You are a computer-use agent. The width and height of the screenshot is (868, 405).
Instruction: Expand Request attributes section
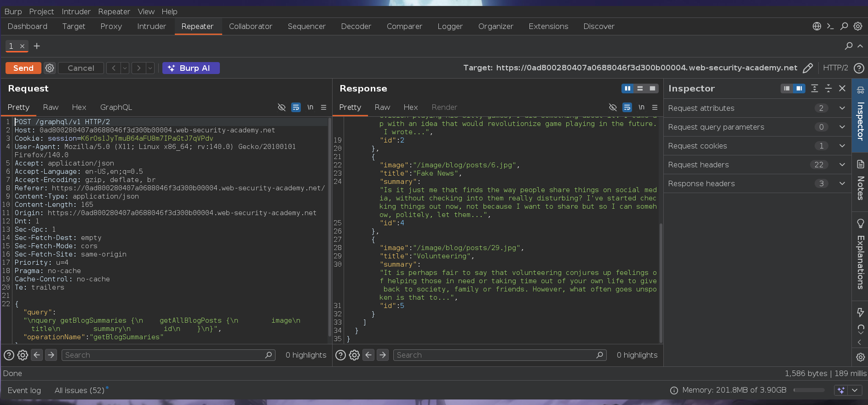tap(757, 108)
